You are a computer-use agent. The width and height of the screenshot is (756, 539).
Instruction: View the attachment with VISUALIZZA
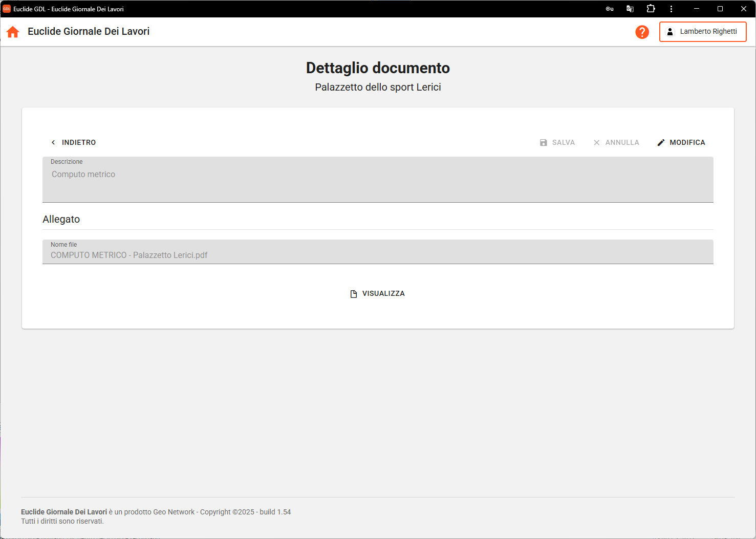coord(377,294)
